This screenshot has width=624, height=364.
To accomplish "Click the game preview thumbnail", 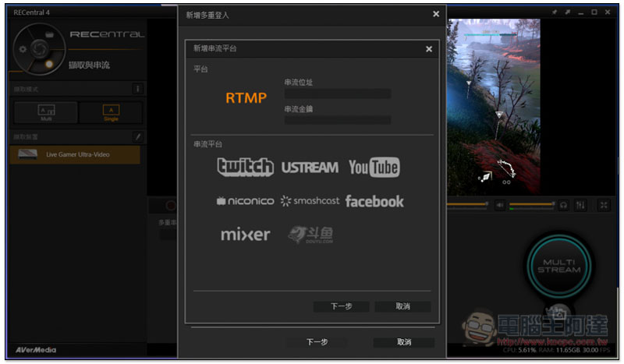I will [x=494, y=107].
